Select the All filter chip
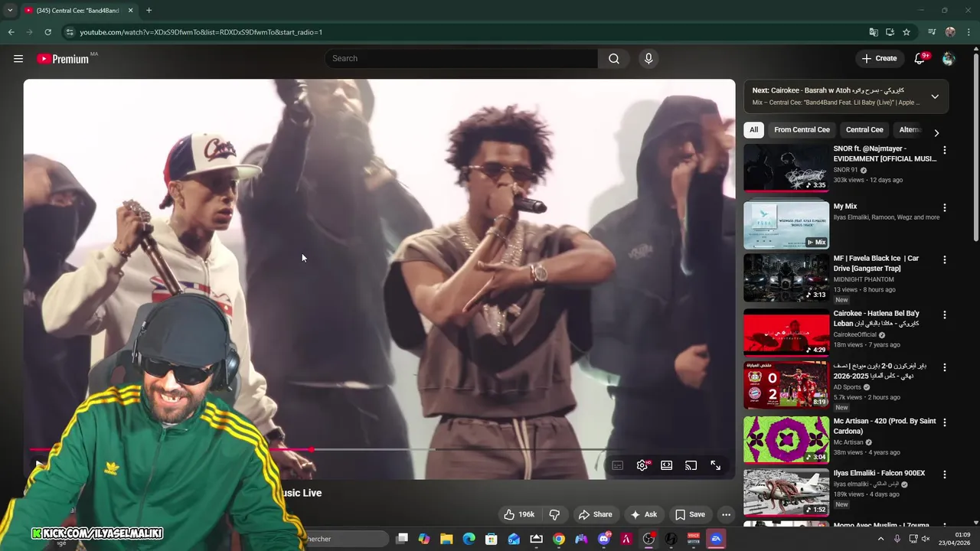 [753, 130]
